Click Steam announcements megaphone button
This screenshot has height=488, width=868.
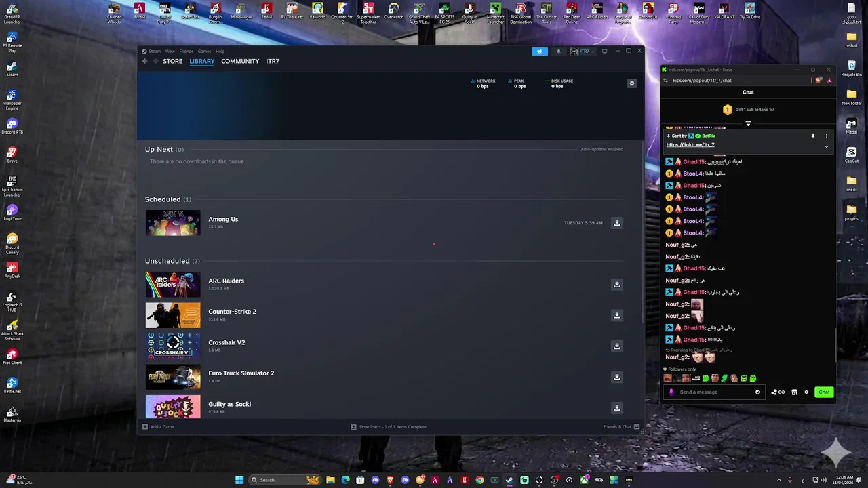pyautogui.click(x=540, y=52)
